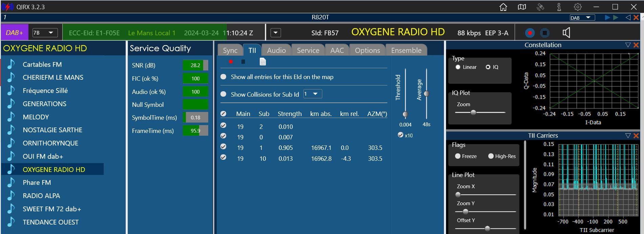The image size is (644, 234).
Task: Collapse the Constellation panel with triangle icon
Action: click(628, 45)
